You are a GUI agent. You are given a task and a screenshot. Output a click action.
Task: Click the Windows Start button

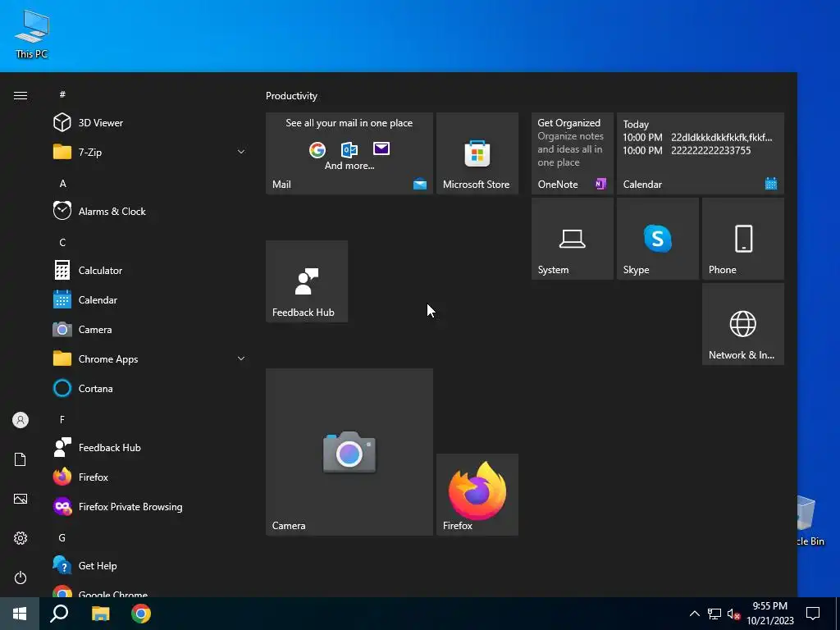pos(20,614)
